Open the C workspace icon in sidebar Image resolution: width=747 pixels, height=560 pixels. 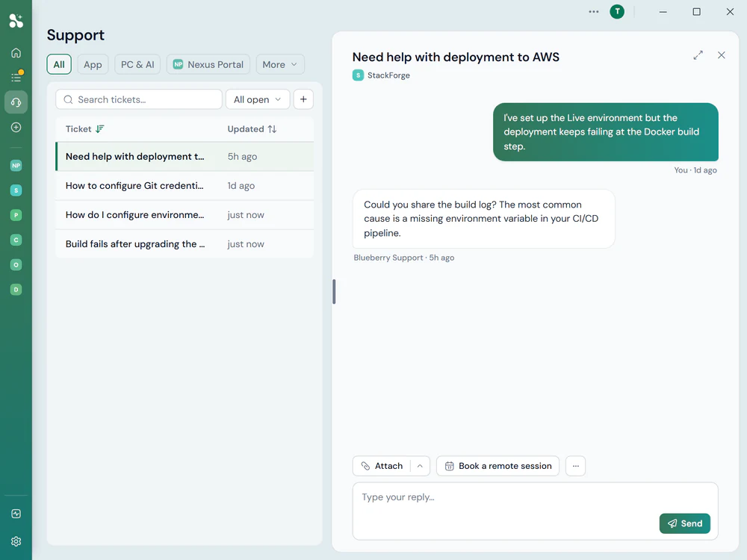pos(16,240)
